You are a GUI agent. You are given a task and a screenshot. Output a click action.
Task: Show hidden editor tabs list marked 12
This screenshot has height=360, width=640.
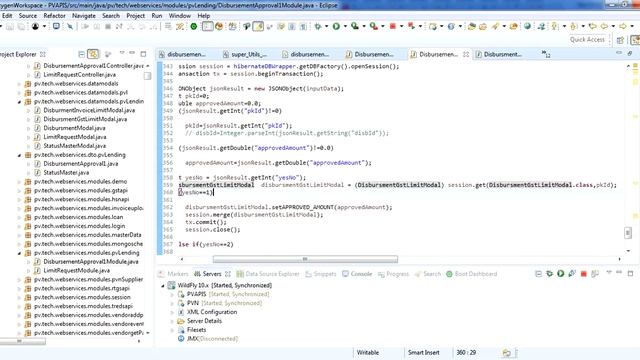click(546, 54)
